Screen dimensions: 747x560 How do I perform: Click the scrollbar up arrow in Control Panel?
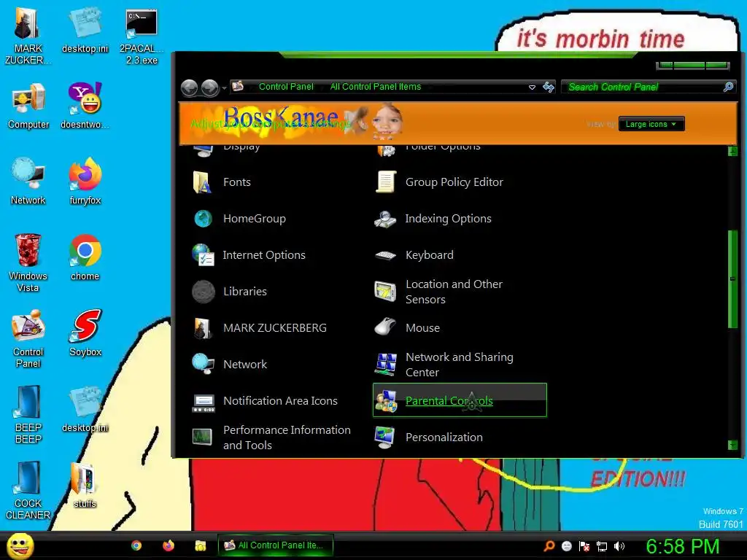[732, 151]
